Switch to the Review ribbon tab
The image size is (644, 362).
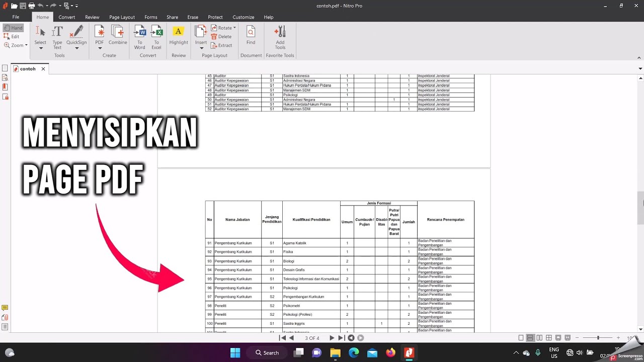point(92,17)
